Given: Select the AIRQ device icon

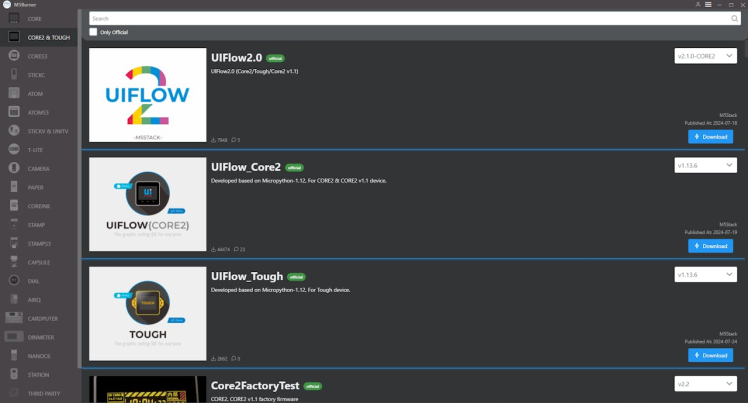Looking at the screenshot, I should pos(14,299).
